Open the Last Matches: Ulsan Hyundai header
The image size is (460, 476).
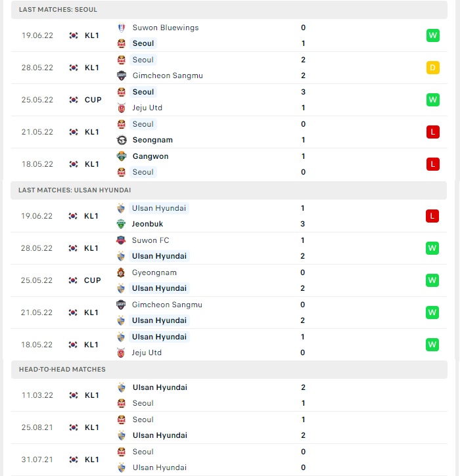[x=229, y=190]
